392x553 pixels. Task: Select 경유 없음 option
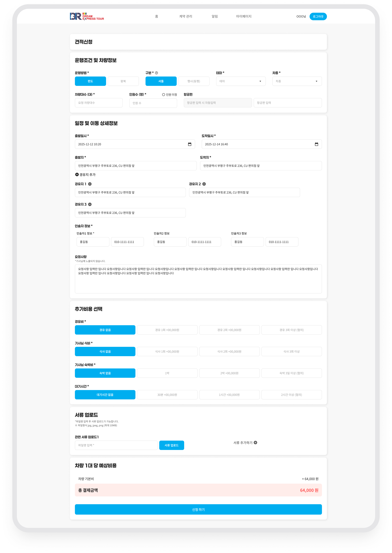(105, 330)
